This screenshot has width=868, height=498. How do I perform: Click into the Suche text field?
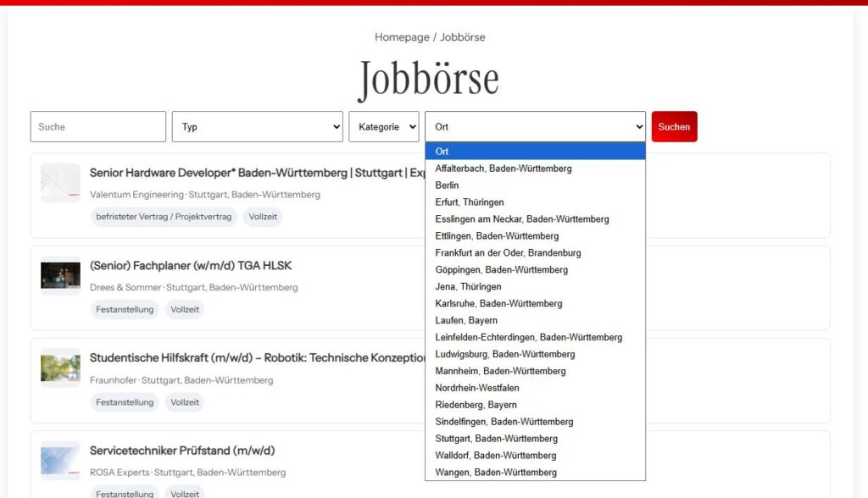click(98, 127)
